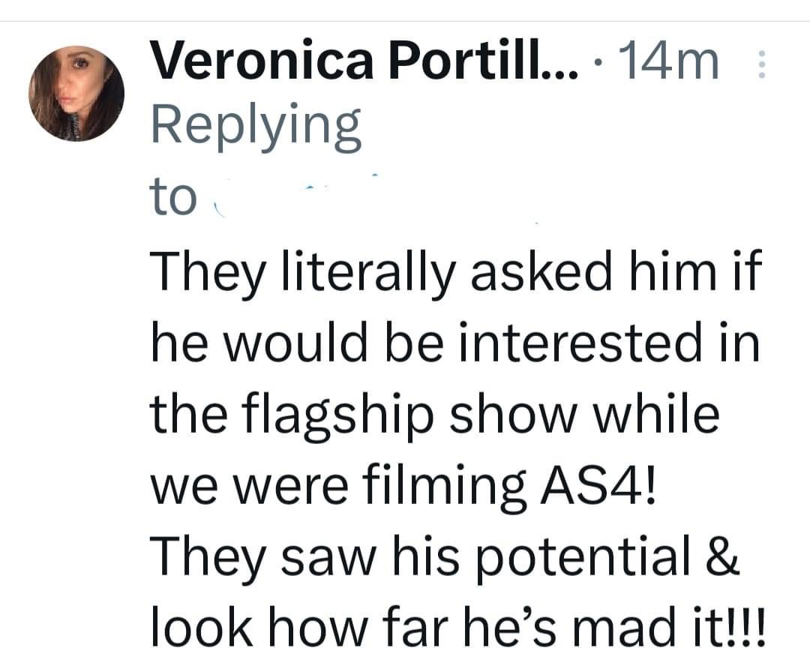
Task: Select the line 'the flagship show while'
Action: pos(435,414)
